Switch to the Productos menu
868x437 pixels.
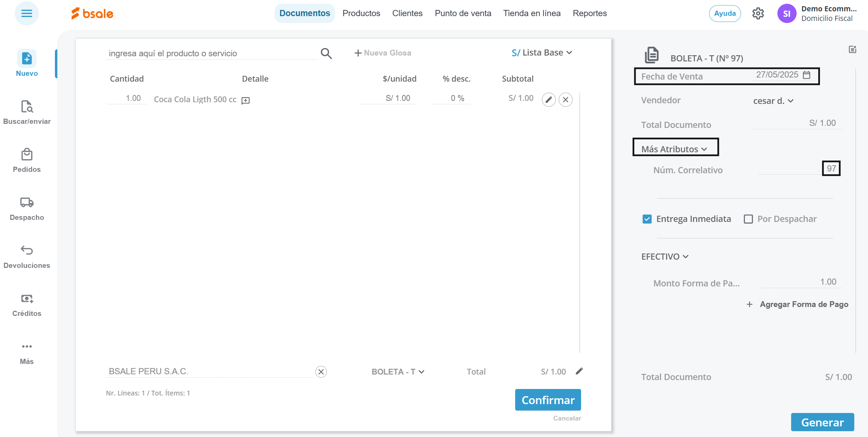coord(361,13)
